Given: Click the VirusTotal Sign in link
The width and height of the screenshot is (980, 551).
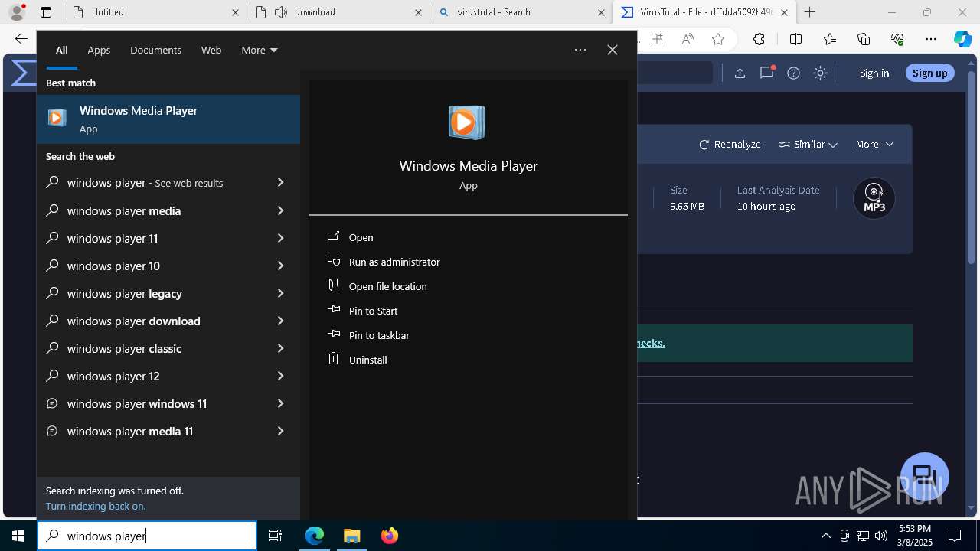Looking at the screenshot, I should pos(874,73).
